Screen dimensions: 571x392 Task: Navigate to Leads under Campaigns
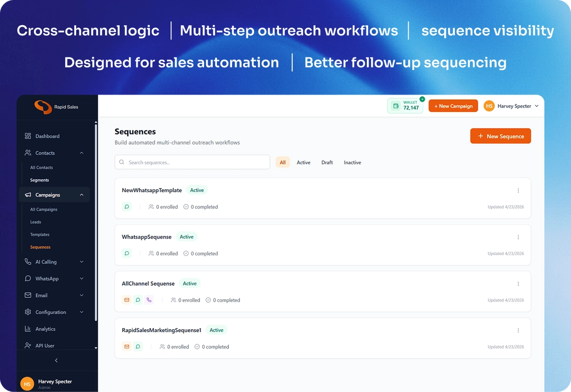click(x=36, y=222)
